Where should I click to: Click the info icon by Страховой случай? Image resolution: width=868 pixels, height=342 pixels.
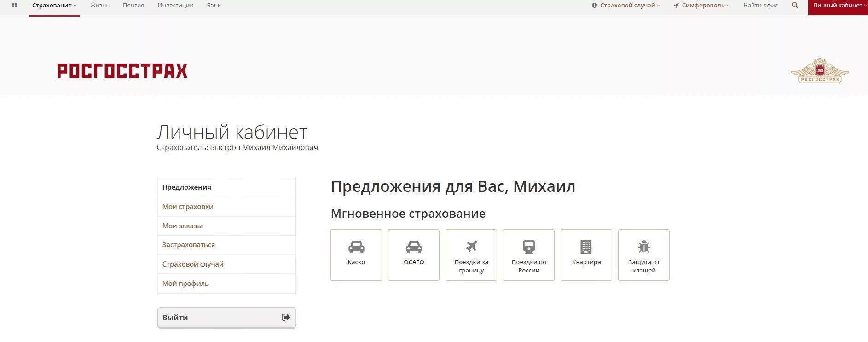click(594, 6)
